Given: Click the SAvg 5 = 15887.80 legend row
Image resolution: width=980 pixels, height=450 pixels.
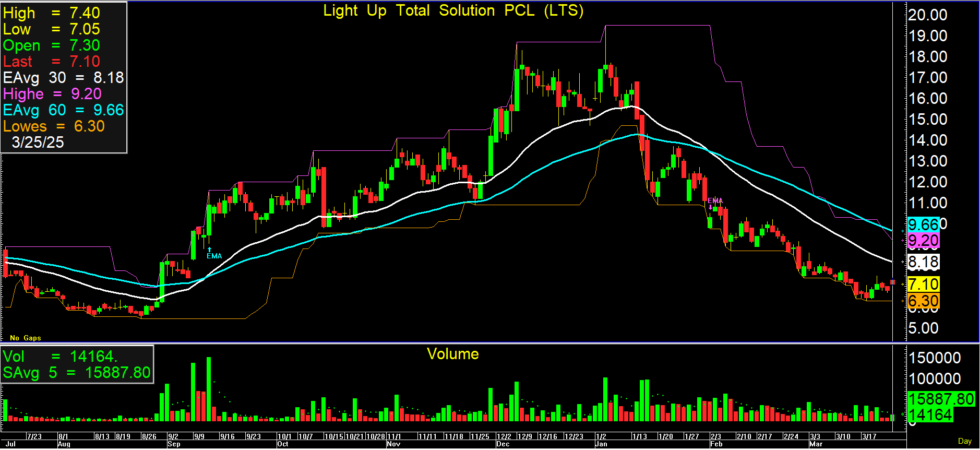Looking at the screenshot, I should pos(77,373).
